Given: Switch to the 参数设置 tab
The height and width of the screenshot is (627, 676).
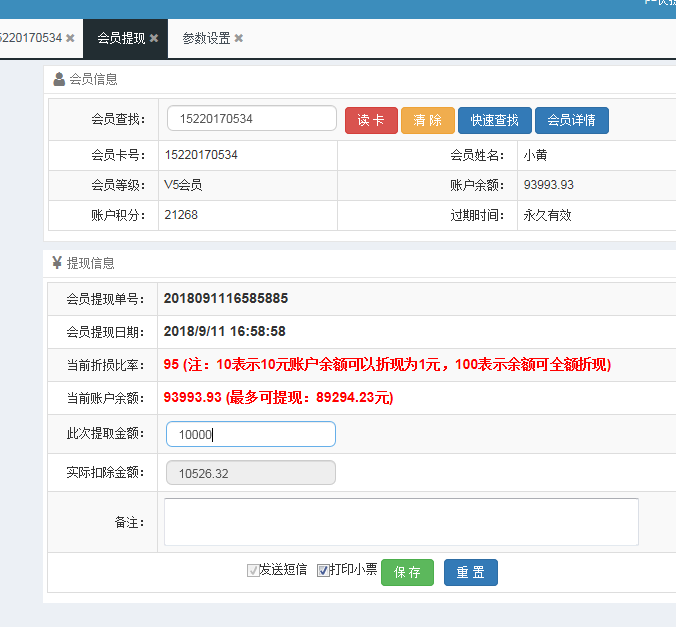Looking at the screenshot, I should click(x=207, y=38).
